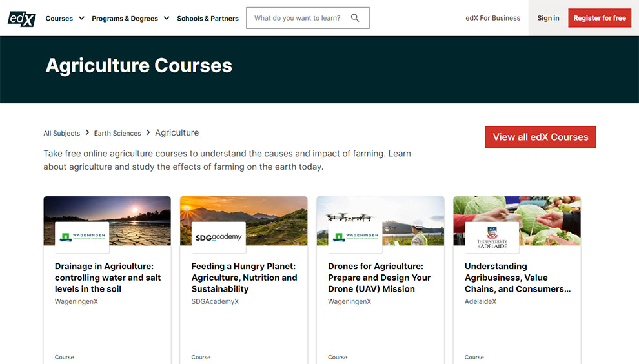The width and height of the screenshot is (639, 364).
Task: Click Register for free button
Action: pos(600,18)
